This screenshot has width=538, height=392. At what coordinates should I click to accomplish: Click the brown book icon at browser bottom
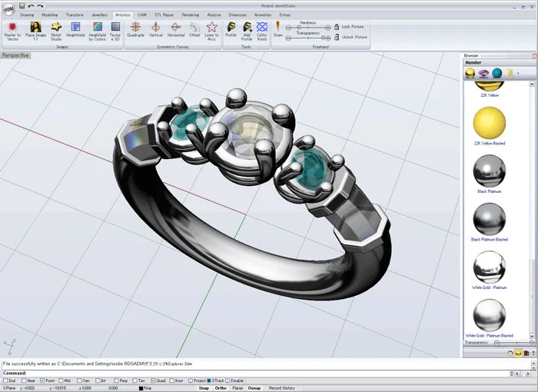[526, 353]
